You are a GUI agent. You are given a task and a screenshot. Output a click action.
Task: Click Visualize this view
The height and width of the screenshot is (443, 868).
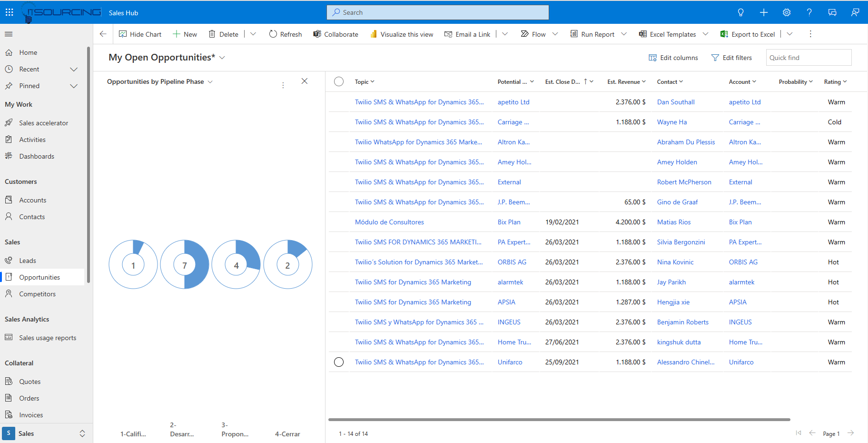402,34
